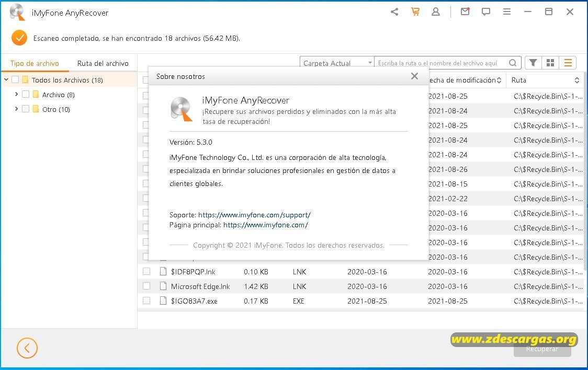
Task: Click the 1.42 KB size cell
Action: (256, 286)
